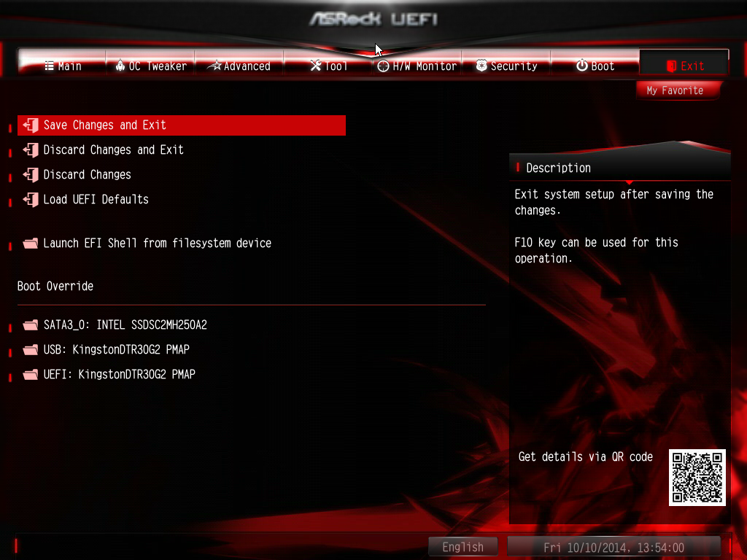Click the Load UEFI Defaults icon
The image size is (747, 560).
coord(31,200)
